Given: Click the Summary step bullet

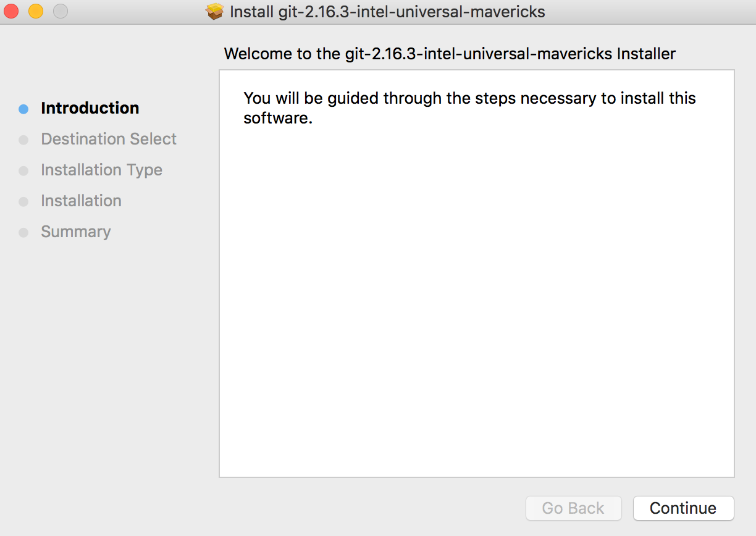Looking at the screenshot, I should (x=23, y=232).
